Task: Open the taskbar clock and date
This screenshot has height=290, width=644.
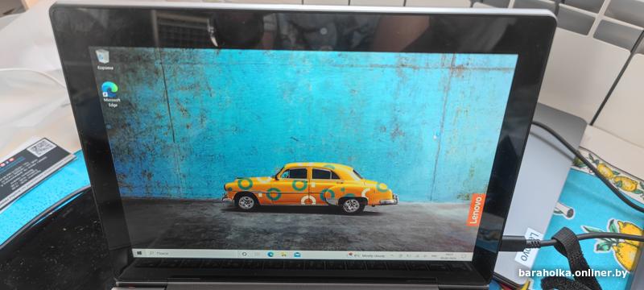Action: coord(448,256)
